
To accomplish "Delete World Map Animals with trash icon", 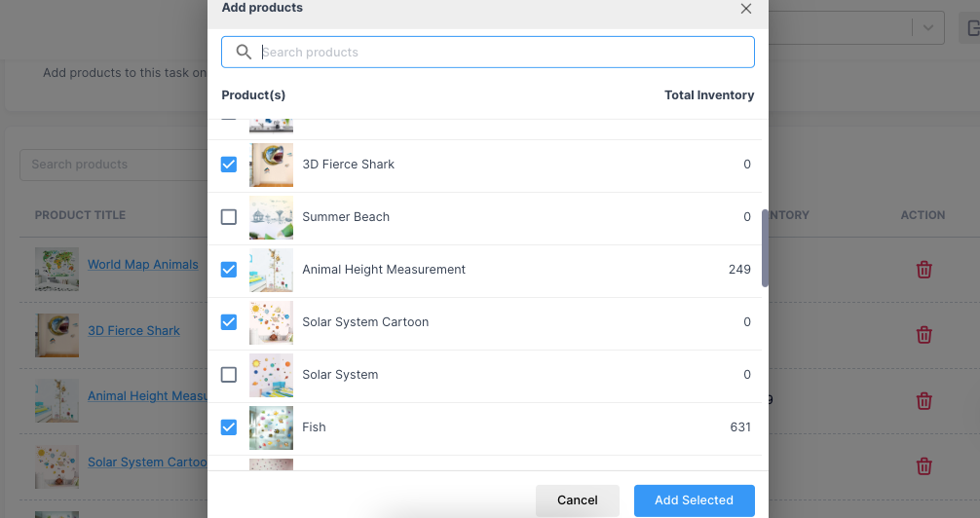I will tap(923, 270).
